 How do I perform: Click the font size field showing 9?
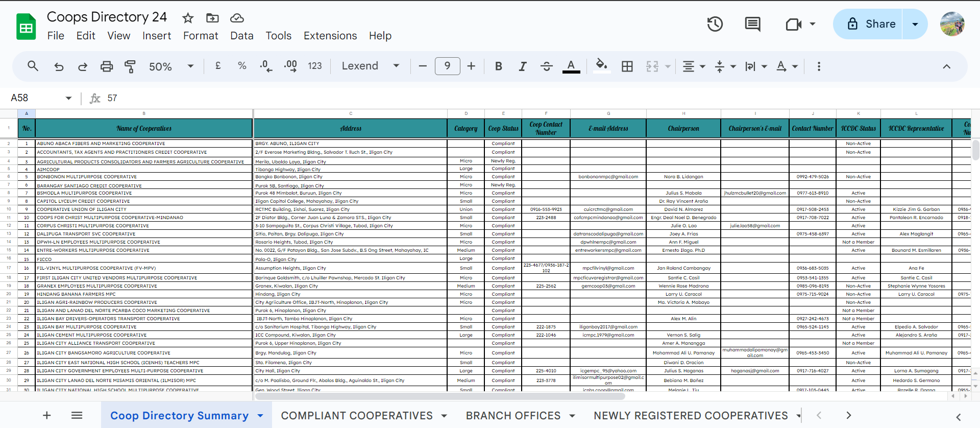pos(447,66)
